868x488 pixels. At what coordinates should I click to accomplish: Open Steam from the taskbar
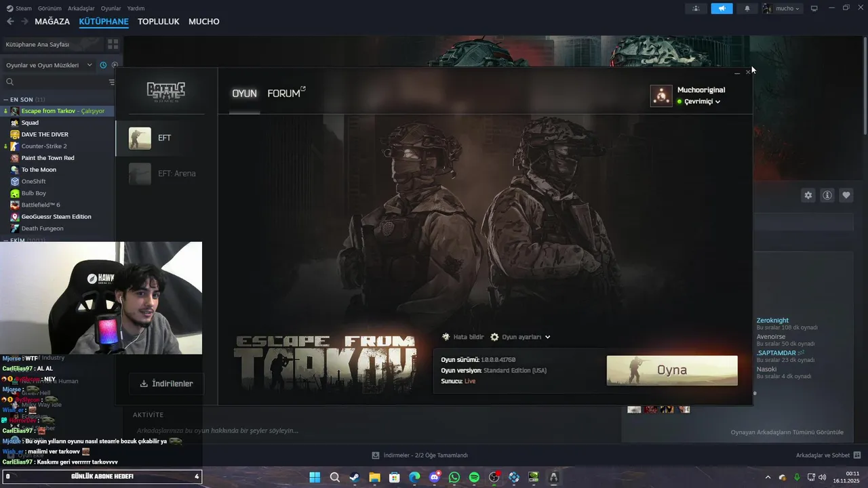(355, 477)
